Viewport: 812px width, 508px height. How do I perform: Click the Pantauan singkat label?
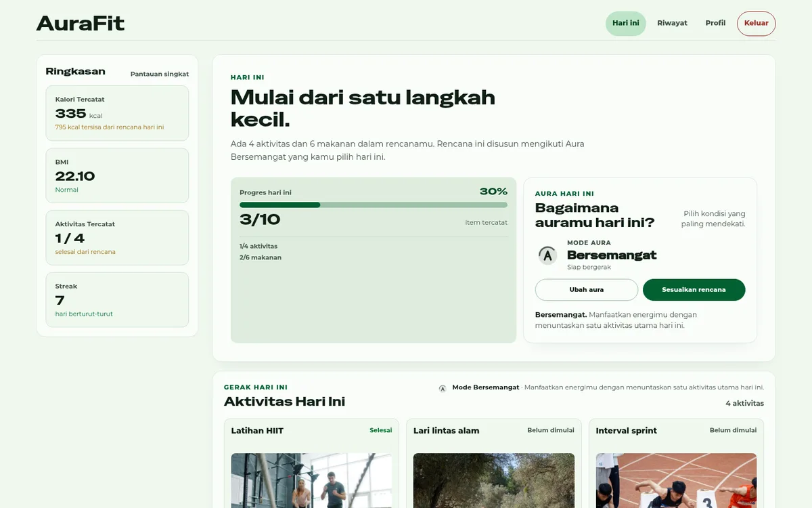(160, 74)
